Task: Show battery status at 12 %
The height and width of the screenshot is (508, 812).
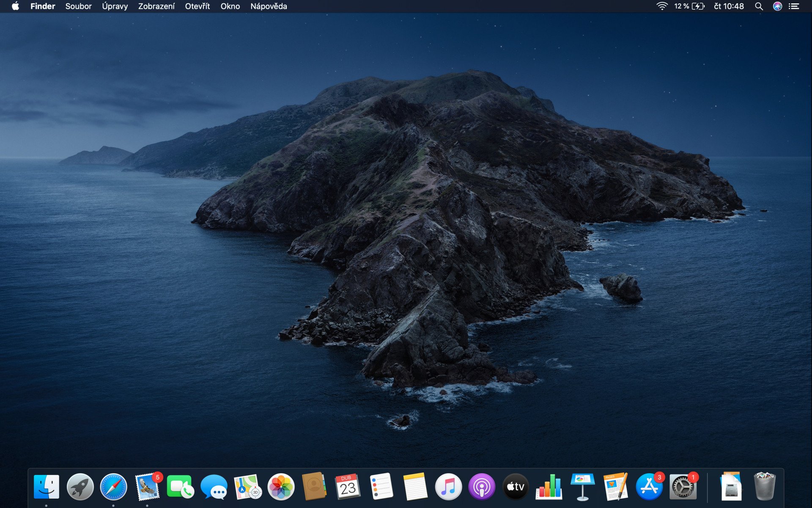Action: tap(689, 6)
